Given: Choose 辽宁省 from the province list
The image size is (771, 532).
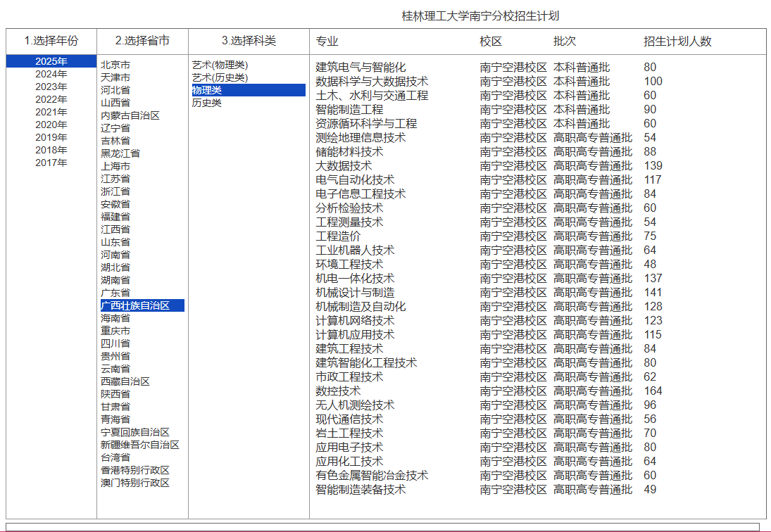Looking at the screenshot, I should (115, 128).
